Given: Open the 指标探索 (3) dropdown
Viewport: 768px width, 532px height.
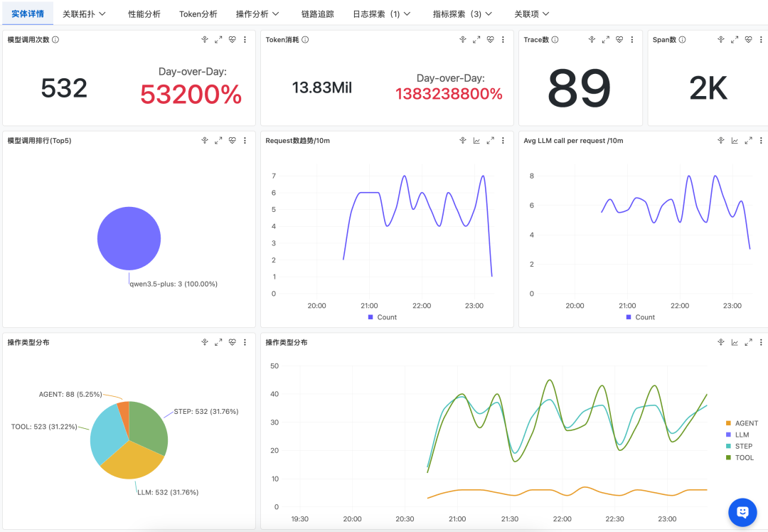Looking at the screenshot, I should click(461, 13).
